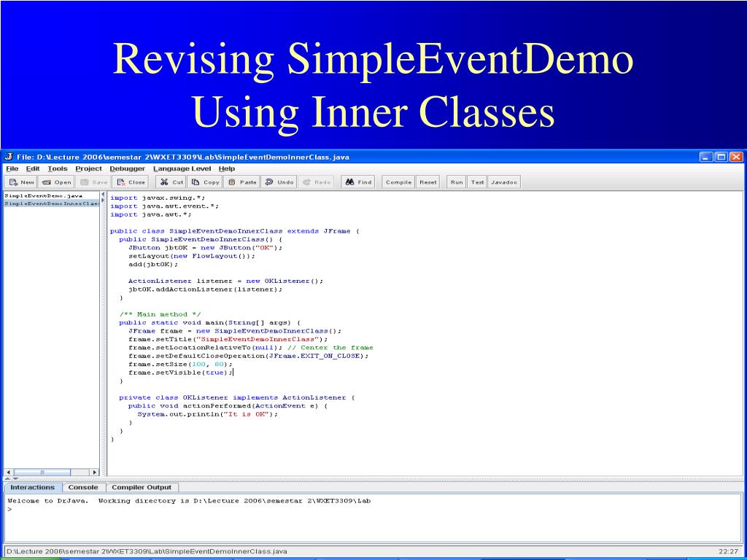Click the Test button
Viewport: 747px width, 560px height.
point(477,182)
